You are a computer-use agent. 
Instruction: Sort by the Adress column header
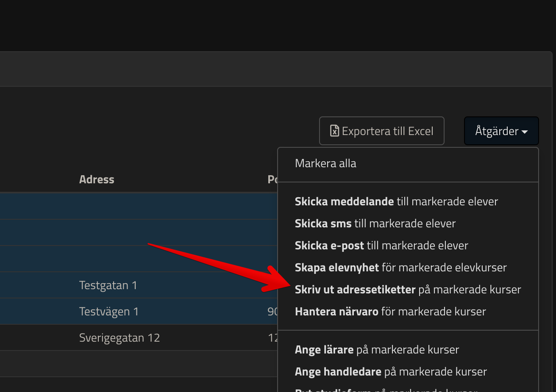pos(97,179)
